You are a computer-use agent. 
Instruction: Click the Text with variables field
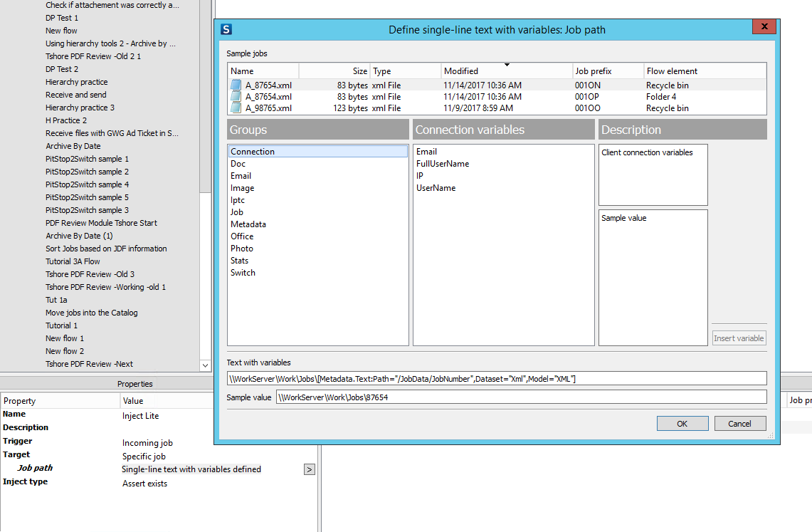(497, 379)
